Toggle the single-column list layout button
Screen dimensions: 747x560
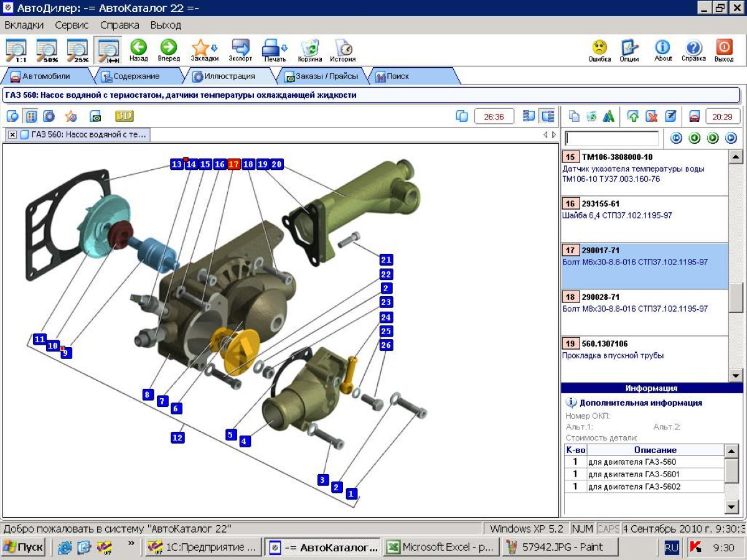[529, 116]
